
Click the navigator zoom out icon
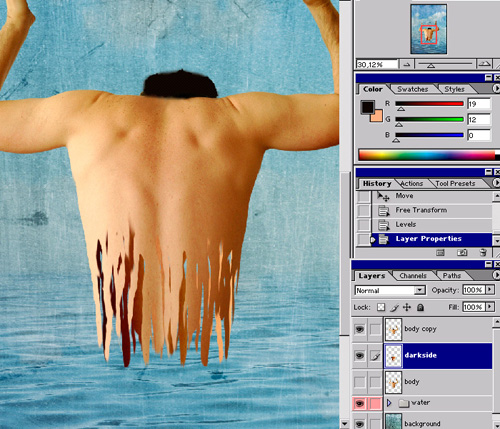[x=406, y=65]
